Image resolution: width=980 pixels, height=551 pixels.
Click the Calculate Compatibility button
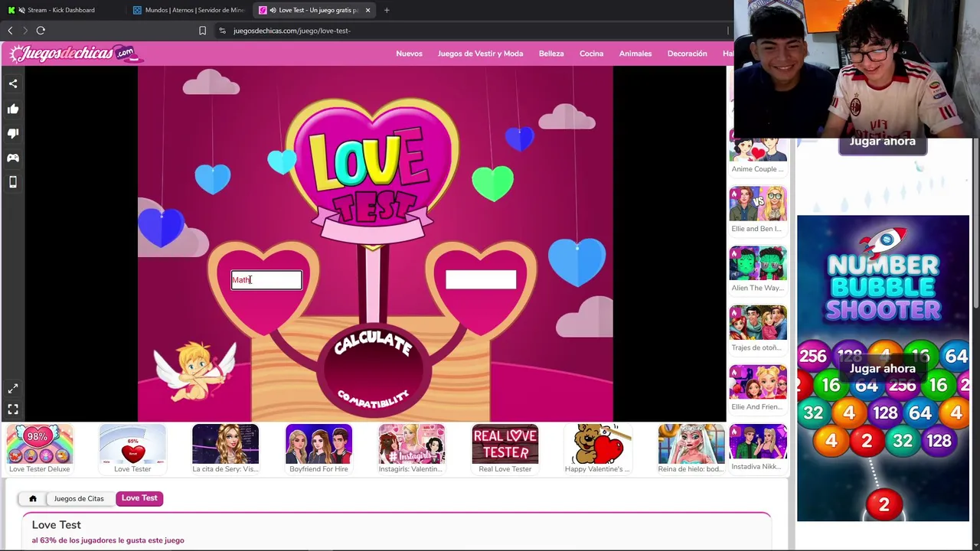(x=373, y=370)
